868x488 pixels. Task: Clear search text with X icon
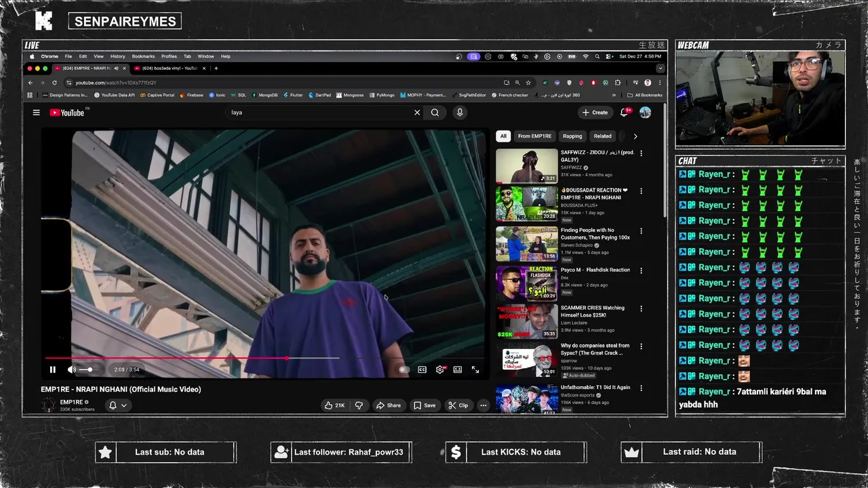click(x=417, y=113)
